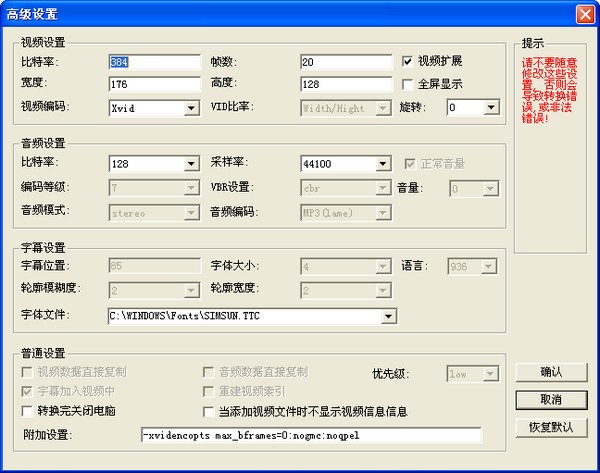Viewport: 600px width, 473px height.
Task: Open the 轮廓宽度 dropdown
Action: pyautogui.click(x=382, y=291)
